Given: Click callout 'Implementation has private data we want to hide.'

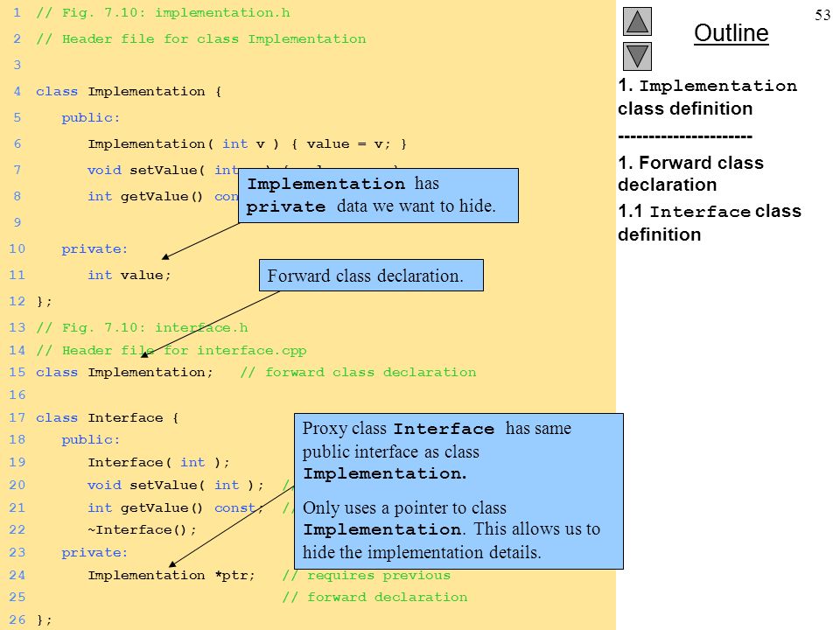Looking at the screenshot, I should click(x=378, y=195).
